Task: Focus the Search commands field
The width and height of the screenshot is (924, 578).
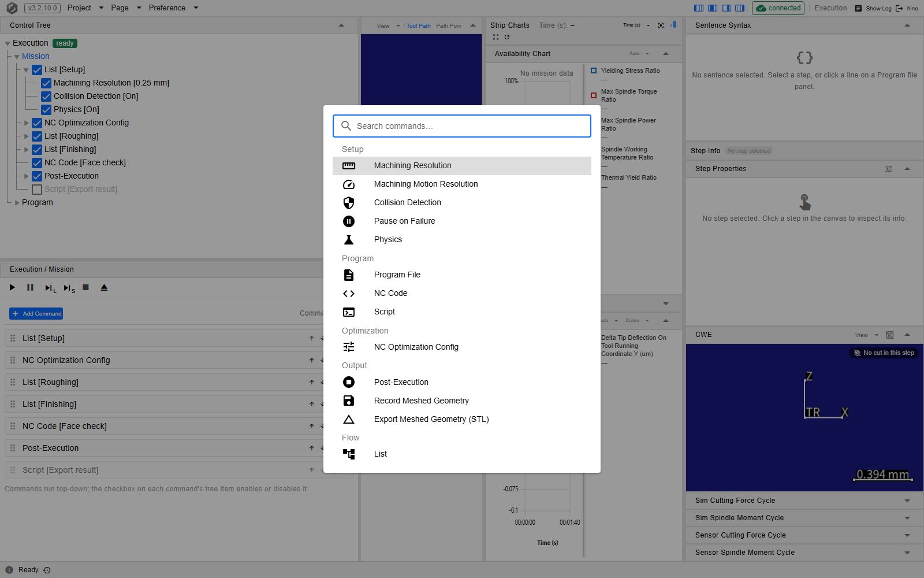Action: [462, 126]
